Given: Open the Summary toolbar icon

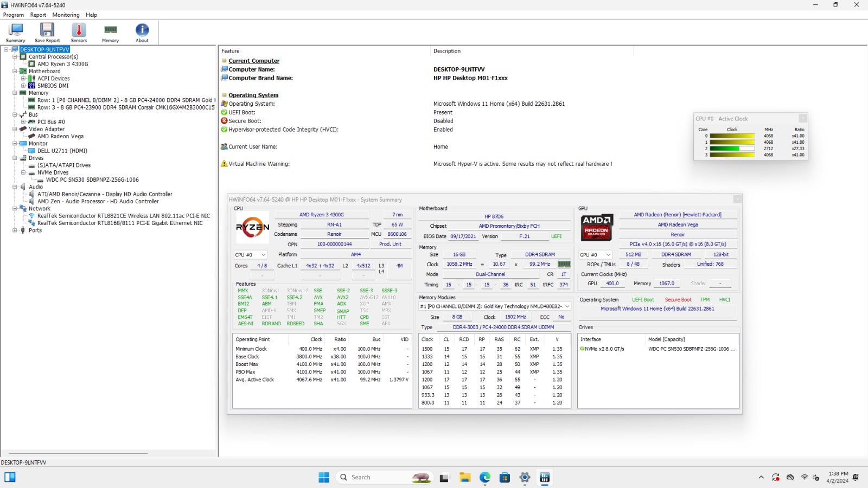Looking at the screenshot, I should coord(16,33).
